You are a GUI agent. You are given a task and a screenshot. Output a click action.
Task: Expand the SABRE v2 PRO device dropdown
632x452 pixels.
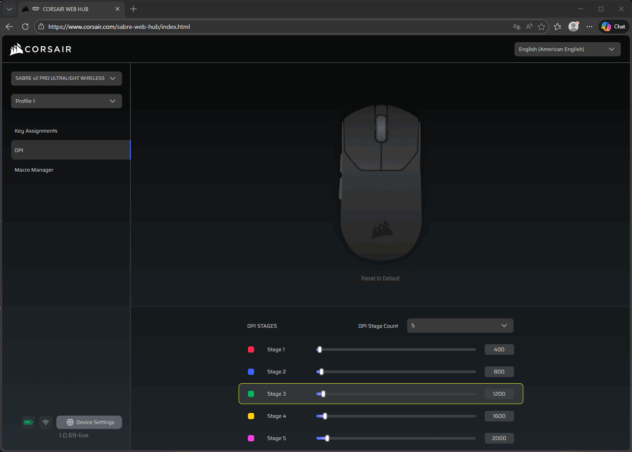pos(66,78)
